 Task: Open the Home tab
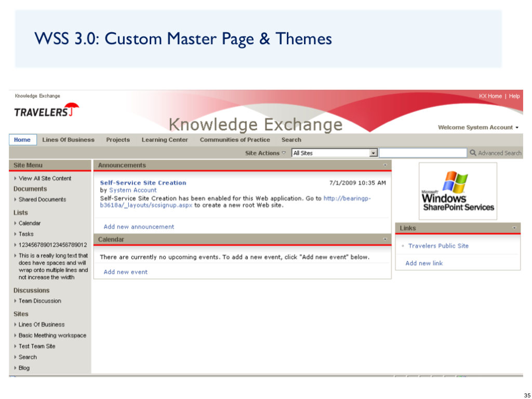pyautogui.click(x=22, y=140)
